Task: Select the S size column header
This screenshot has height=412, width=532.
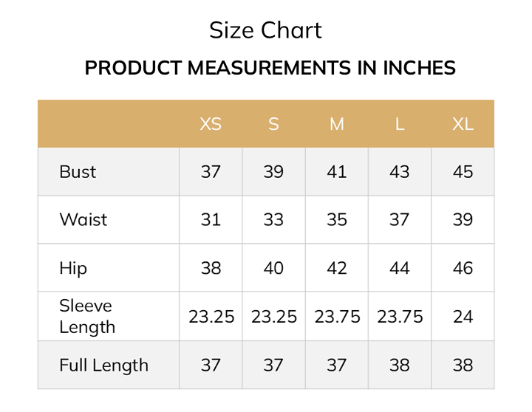Action: 274,124
